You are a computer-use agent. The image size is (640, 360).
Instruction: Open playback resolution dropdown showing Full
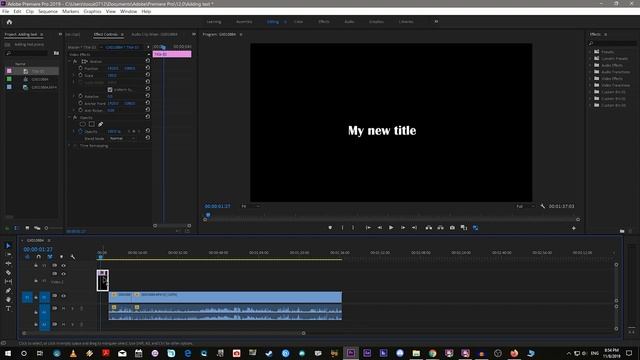pyautogui.click(x=525, y=206)
